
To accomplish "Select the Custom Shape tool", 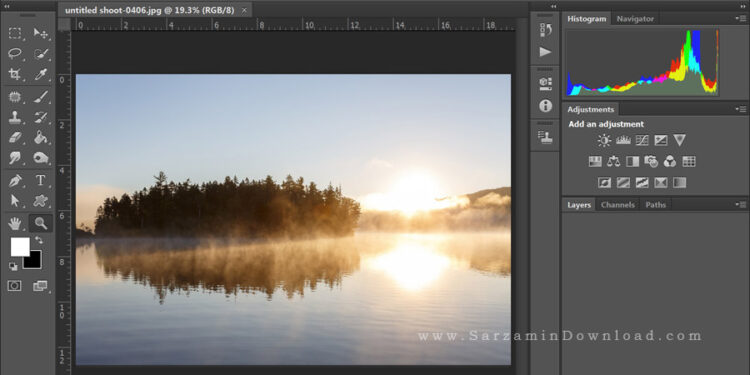I will 41,200.
